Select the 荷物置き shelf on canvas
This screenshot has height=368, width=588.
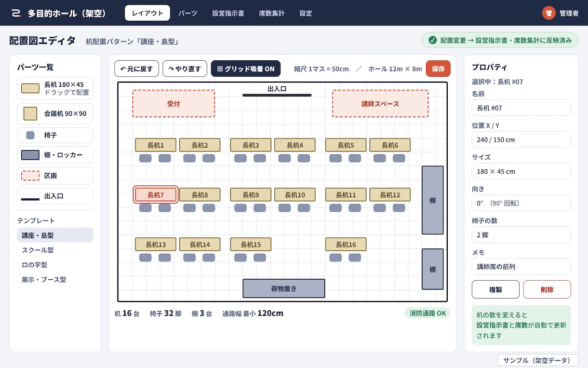point(284,288)
